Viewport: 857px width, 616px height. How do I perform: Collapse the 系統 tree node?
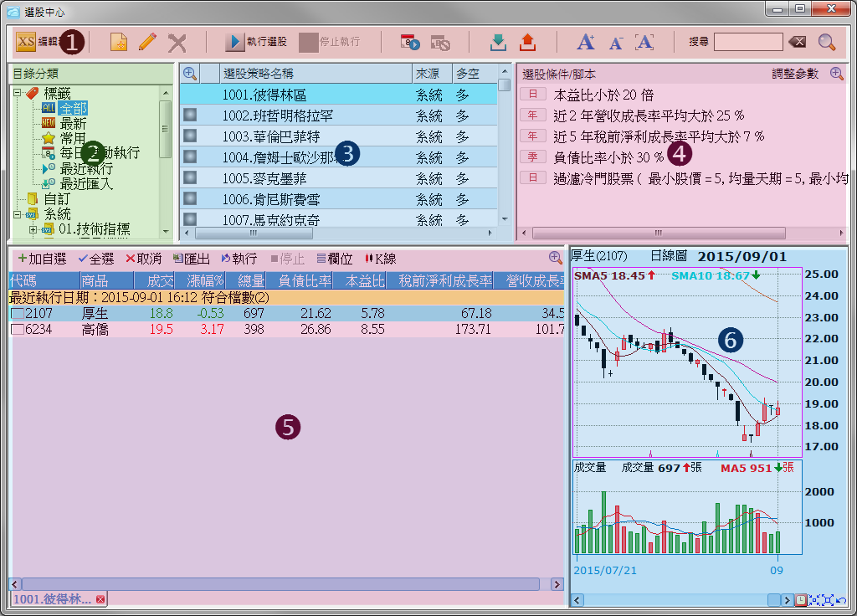(x=18, y=214)
